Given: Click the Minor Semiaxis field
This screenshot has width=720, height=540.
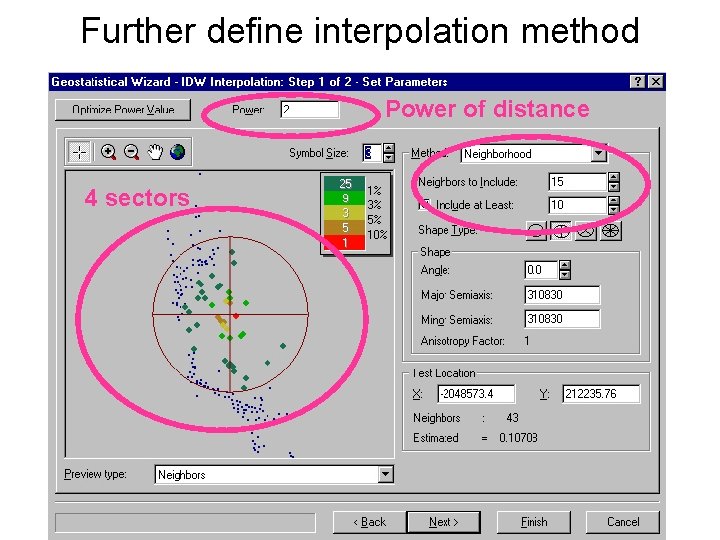Looking at the screenshot, I should click(x=562, y=319).
